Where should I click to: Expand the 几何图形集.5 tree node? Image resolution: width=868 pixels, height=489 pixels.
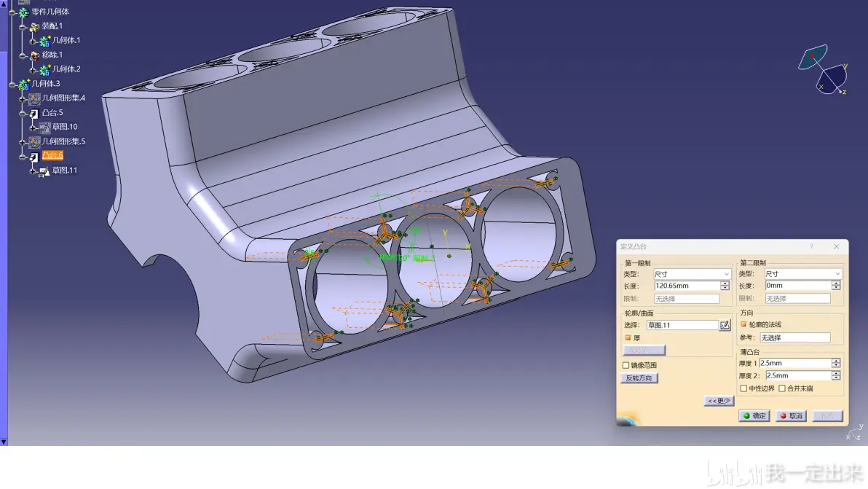click(x=23, y=142)
